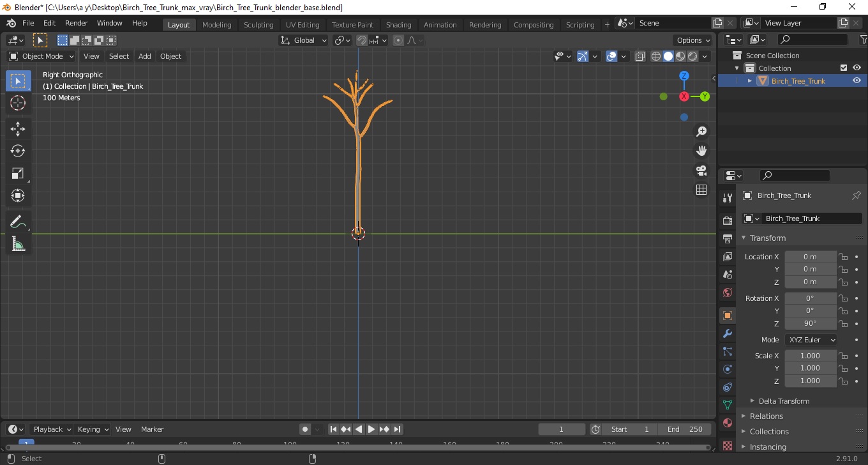The height and width of the screenshot is (465, 868).
Task: Switch to Modeling workspace tab
Action: click(x=217, y=24)
